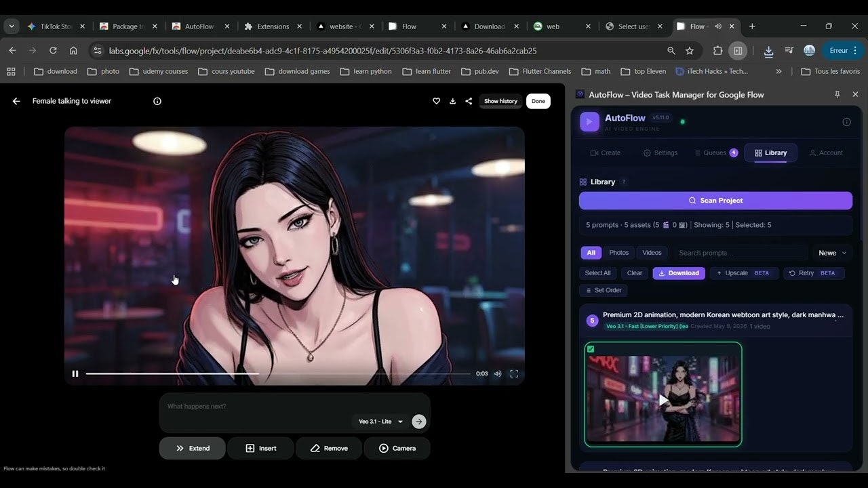Image resolution: width=868 pixels, height=488 pixels.
Task: Favorite the video with the heart icon
Action: click(436, 101)
